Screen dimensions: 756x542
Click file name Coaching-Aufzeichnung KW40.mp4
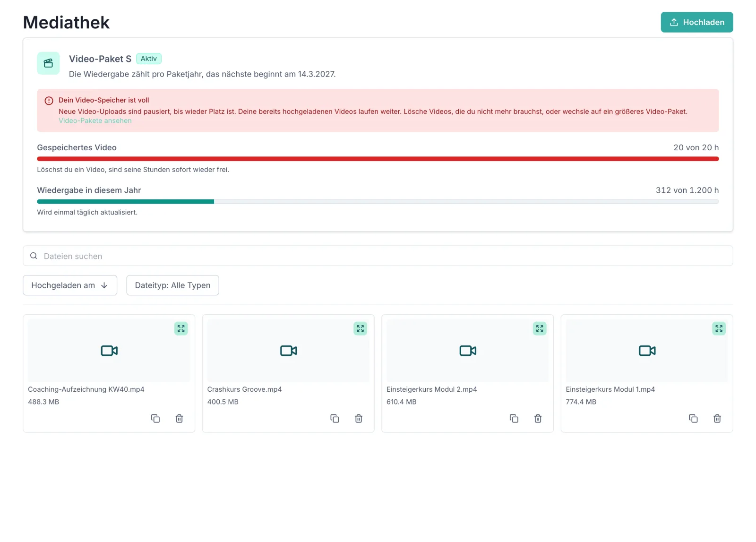86,389
